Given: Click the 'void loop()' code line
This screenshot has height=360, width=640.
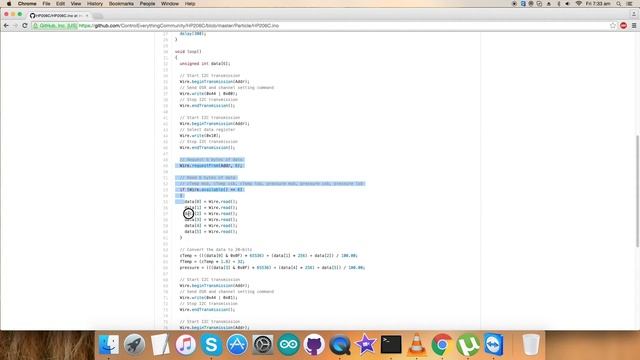Looking at the screenshot, I should (x=188, y=51).
